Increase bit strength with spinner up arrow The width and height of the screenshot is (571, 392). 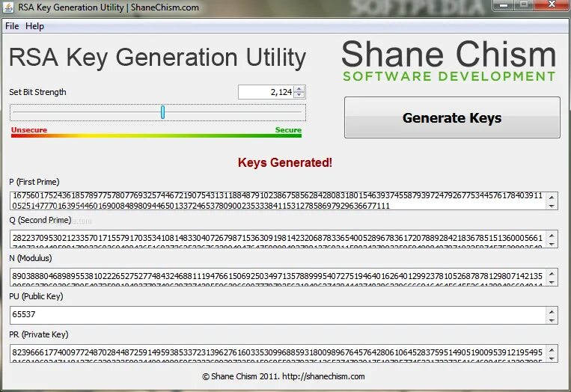[x=299, y=89]
